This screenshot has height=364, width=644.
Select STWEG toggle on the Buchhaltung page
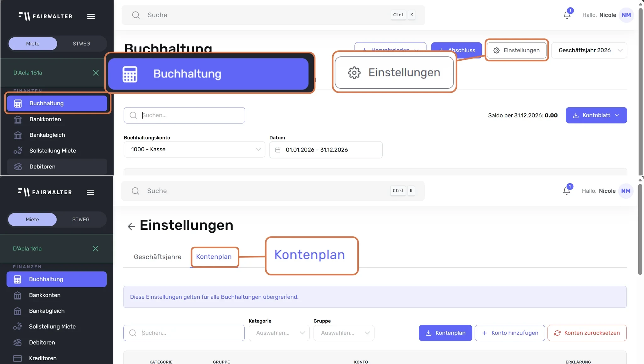coord(81,44)
